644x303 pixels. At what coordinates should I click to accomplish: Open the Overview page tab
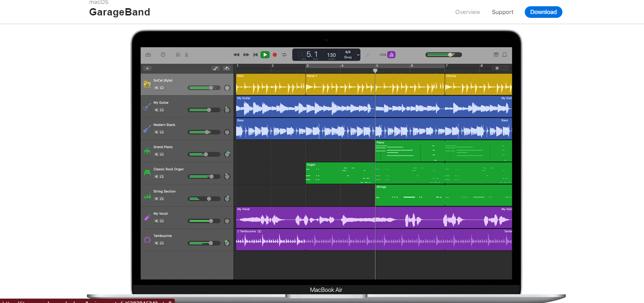tap(468, 12)
